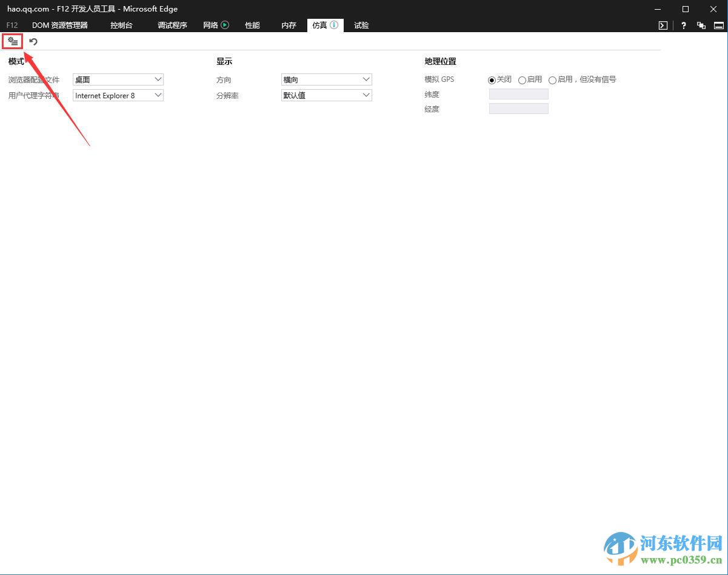The width and height of the screenshot is (728, 575).
Task: Switch to the 调试程序 tab
Action: tap(172, 25)
